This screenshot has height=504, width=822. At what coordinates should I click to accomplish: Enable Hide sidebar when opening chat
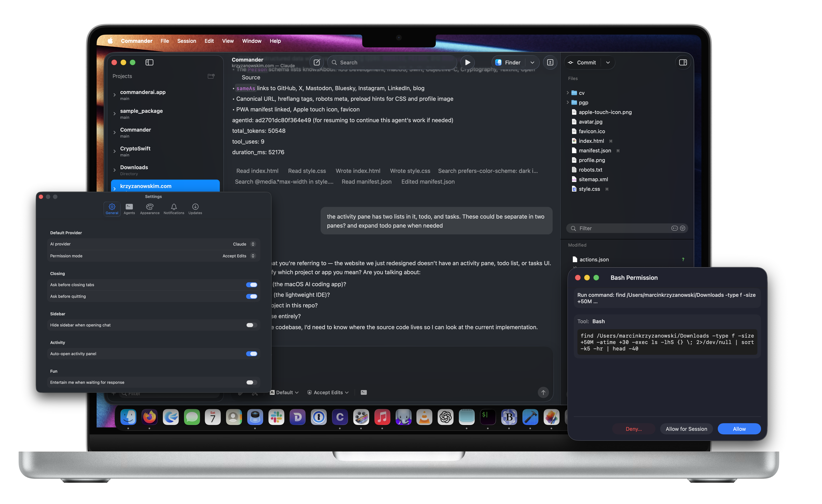coord(251,325)
